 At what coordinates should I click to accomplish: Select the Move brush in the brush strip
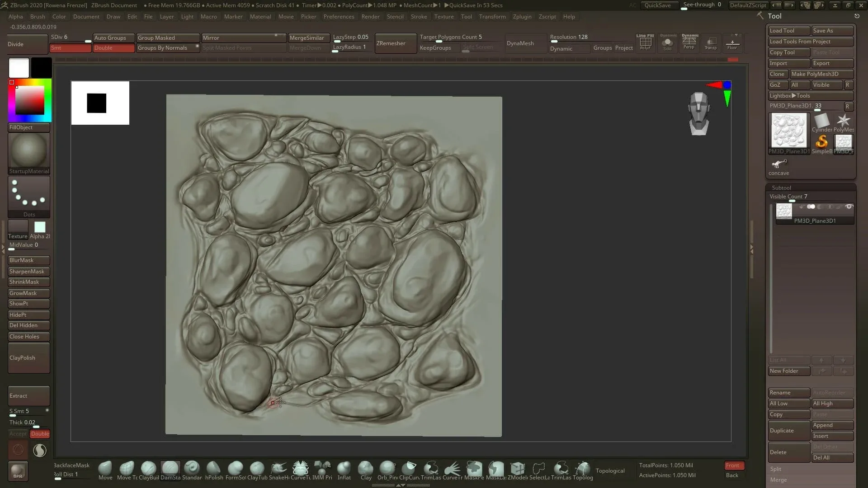(105, 468)
